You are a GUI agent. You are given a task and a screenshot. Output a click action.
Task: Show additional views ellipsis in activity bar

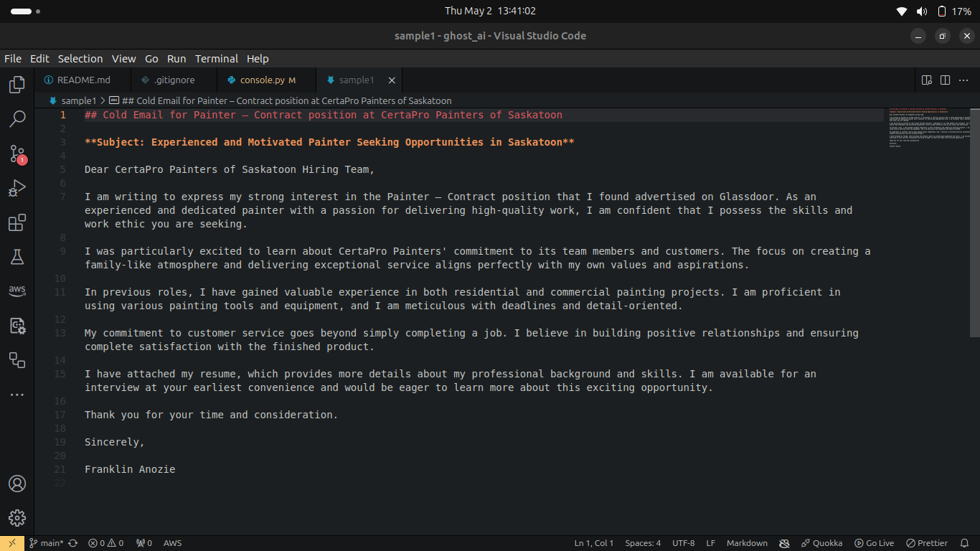pyautogui.click(x=17, y=395)
